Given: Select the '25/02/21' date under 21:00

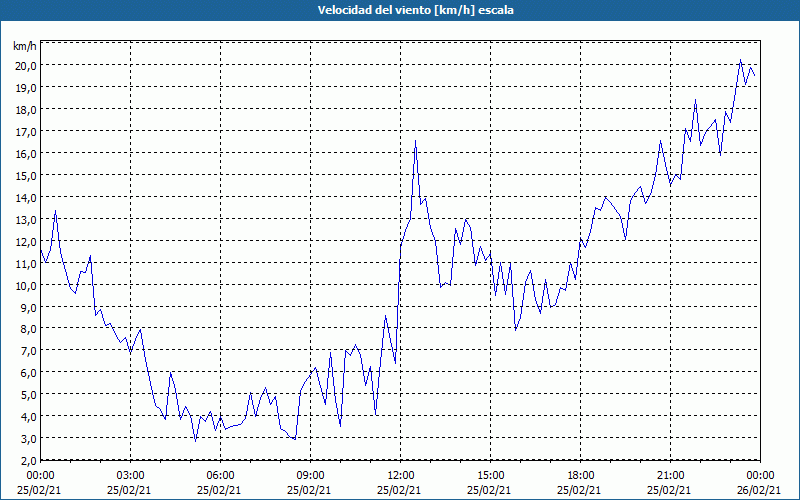Looking at the screenshot, I should tap(669, 490).
